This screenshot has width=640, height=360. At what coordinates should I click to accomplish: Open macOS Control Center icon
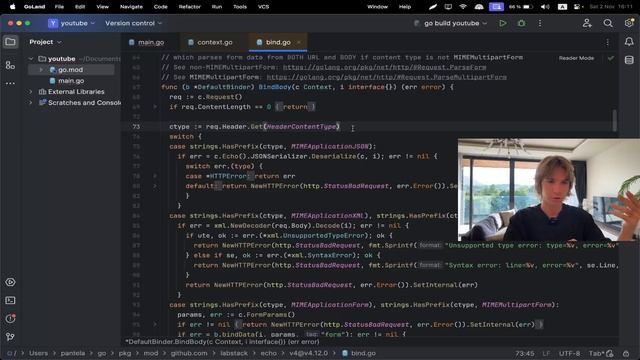(x=578, y=7)
